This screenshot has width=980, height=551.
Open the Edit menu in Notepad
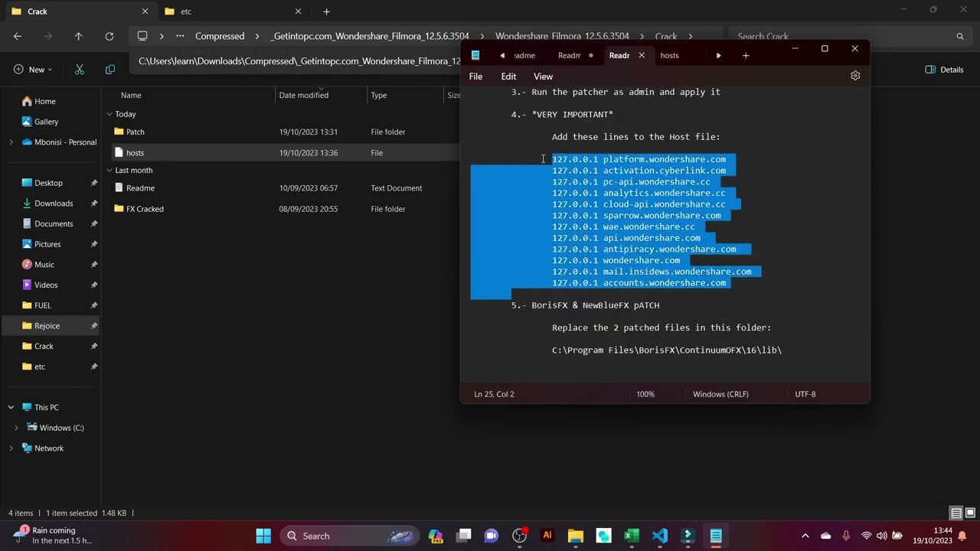click(x=508, y=77)
